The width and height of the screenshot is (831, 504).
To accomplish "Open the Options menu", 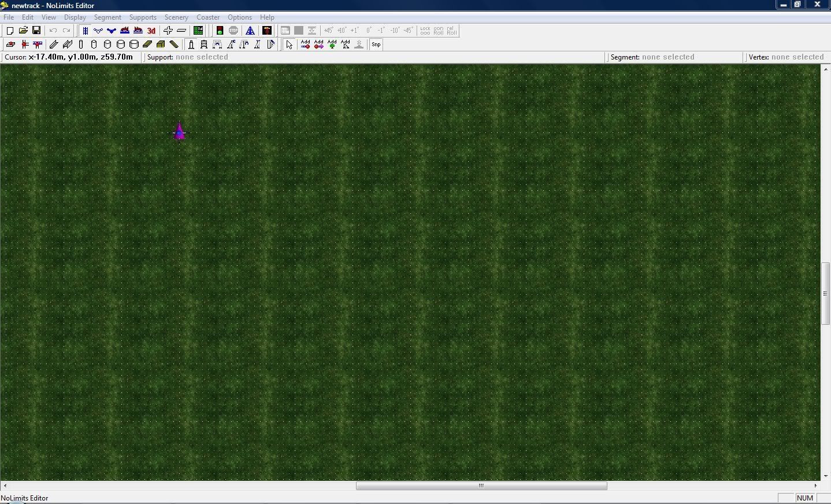I will [240, 17].
